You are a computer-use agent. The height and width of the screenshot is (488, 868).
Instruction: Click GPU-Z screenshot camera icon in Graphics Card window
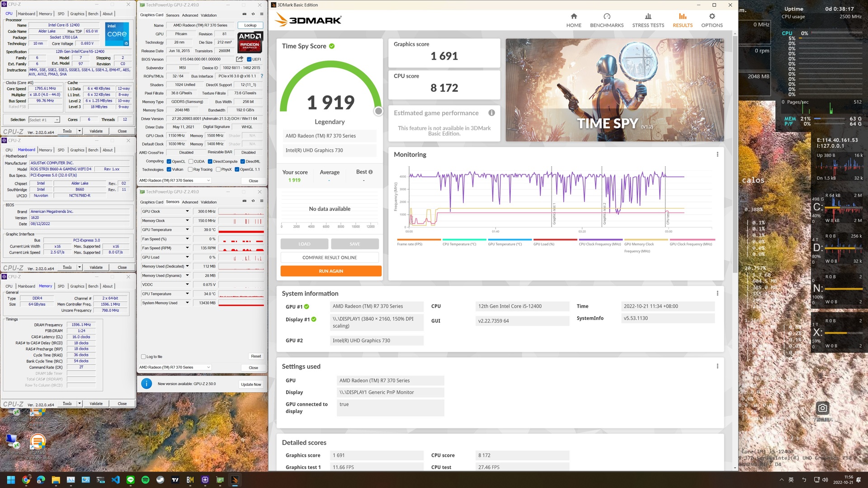click(x=245, y=14)
